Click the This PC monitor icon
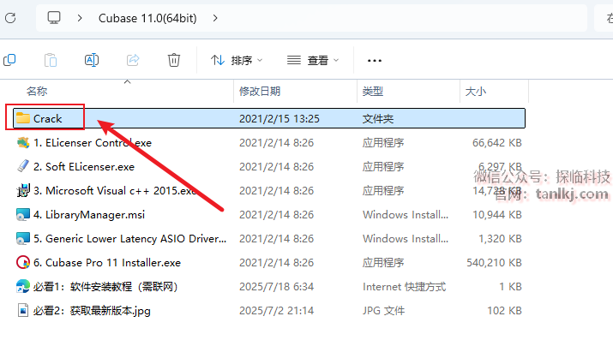The image size is (613, 364). coord(54,18)
